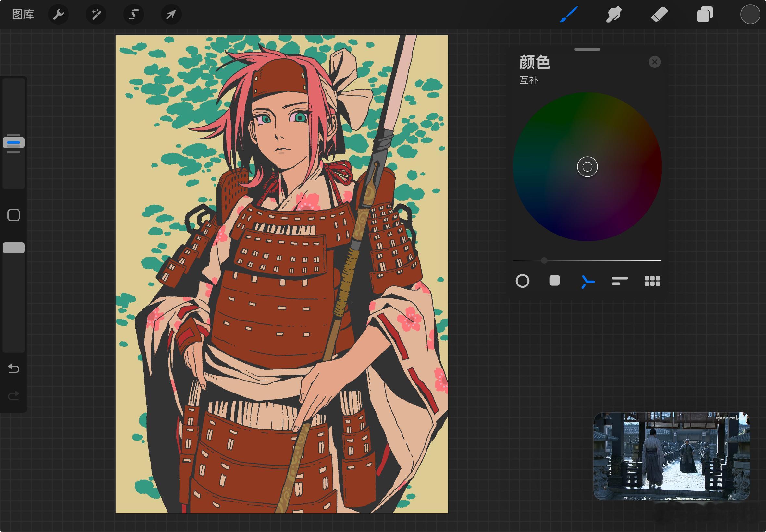The width and height of the screenshot is (766, 532).
Task: Click the brush size slider handle
Action: point(14,143)
